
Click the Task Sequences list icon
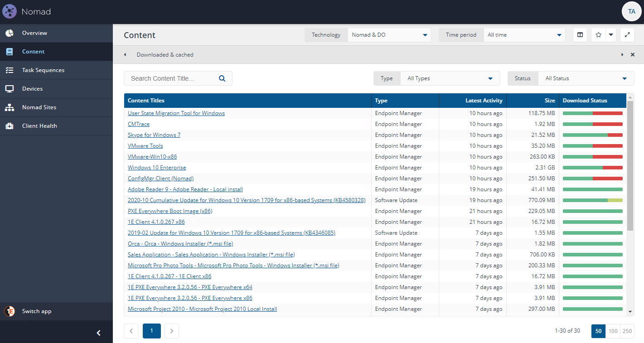point(9,70)
